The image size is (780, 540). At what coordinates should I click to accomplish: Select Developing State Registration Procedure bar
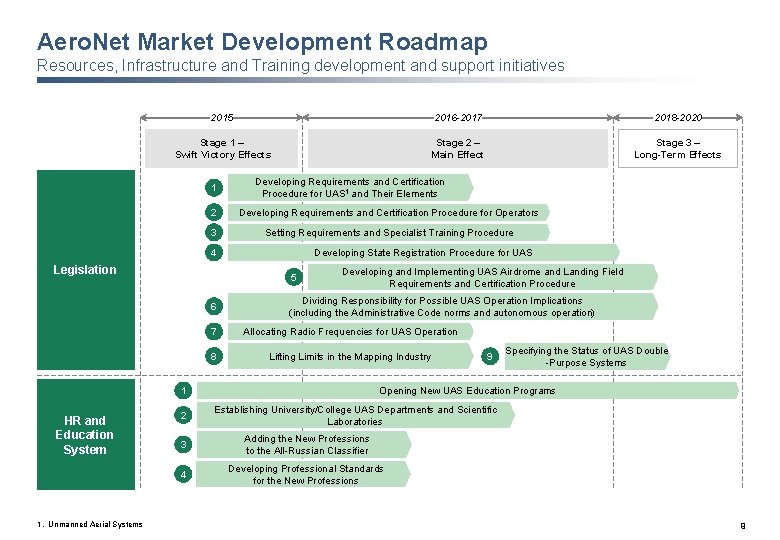point(423,252)
